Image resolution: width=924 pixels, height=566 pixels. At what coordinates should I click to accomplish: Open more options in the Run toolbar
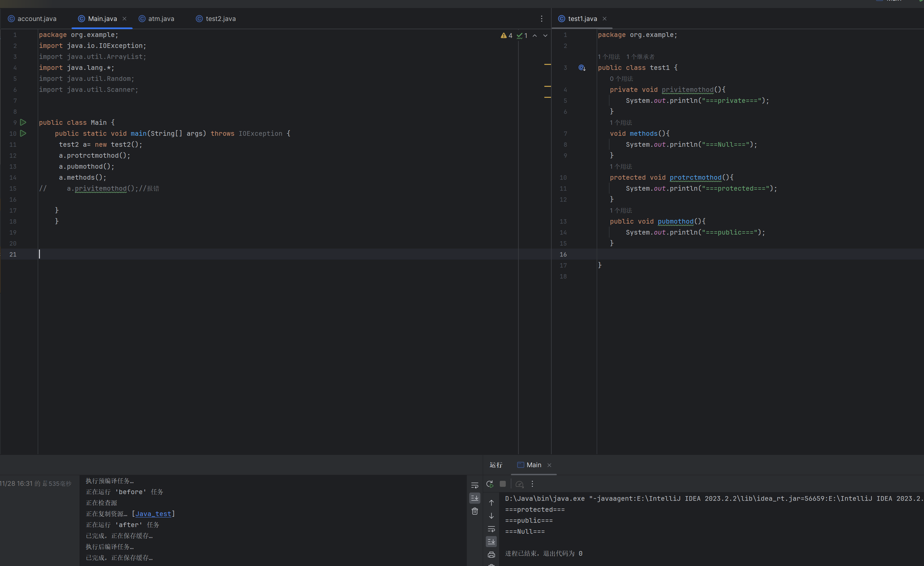pyautogui.click(x=532, y=484)
